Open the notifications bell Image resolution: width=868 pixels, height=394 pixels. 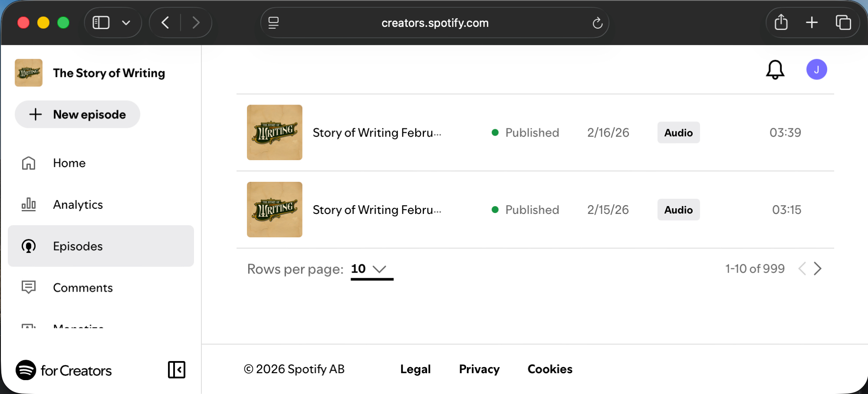775,70
